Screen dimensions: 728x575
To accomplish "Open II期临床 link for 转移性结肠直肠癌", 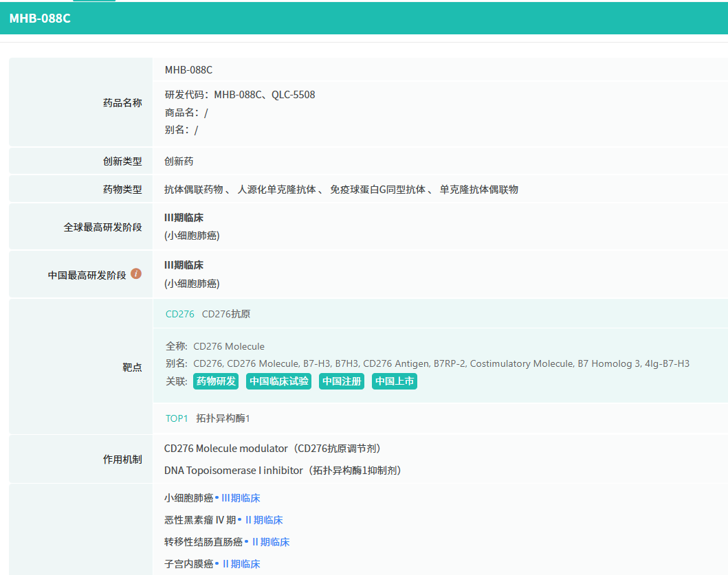I will (x=271, y=542).
